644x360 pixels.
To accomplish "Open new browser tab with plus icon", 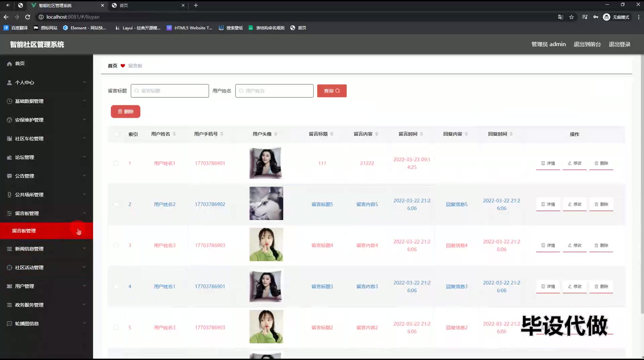I will 196,5.
